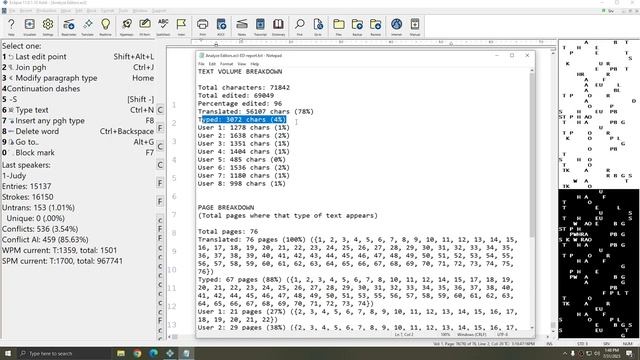Image resolution: width=640 pixels, height=360 pixels.
Task: Choose 'Last edit point' from Select one list
Action: pos(78,57)
